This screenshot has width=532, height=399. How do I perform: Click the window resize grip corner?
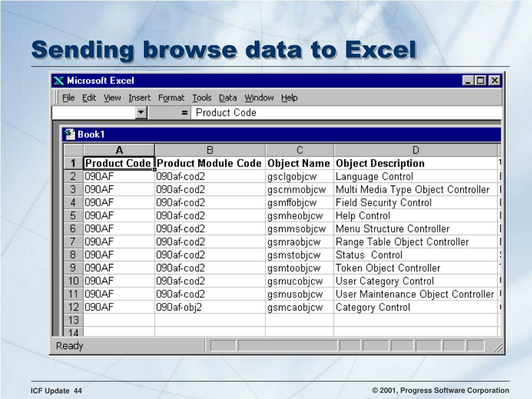tap(497, 348)
